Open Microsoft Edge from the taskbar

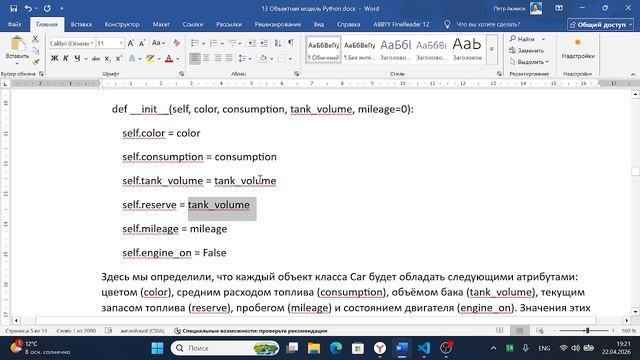pos(336,348)
